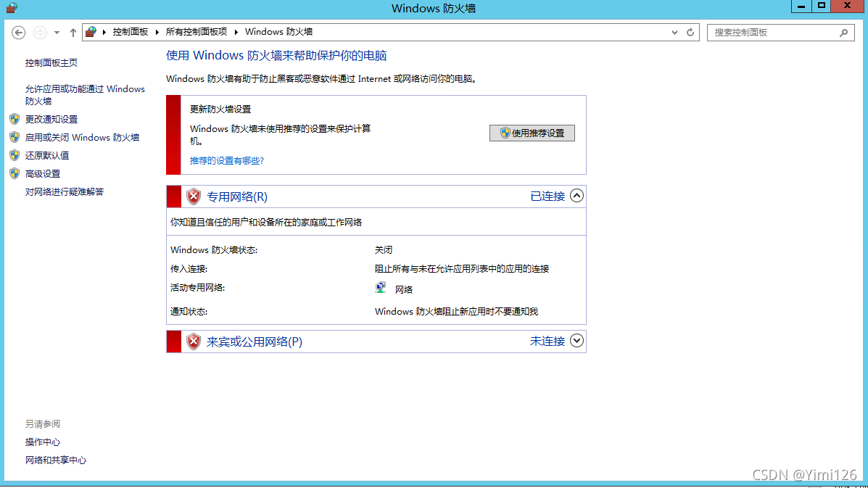Select 所有控制面板项 in the breadcrumb
The width and height of the screenshot is (868, 488).
coord(196,32)
